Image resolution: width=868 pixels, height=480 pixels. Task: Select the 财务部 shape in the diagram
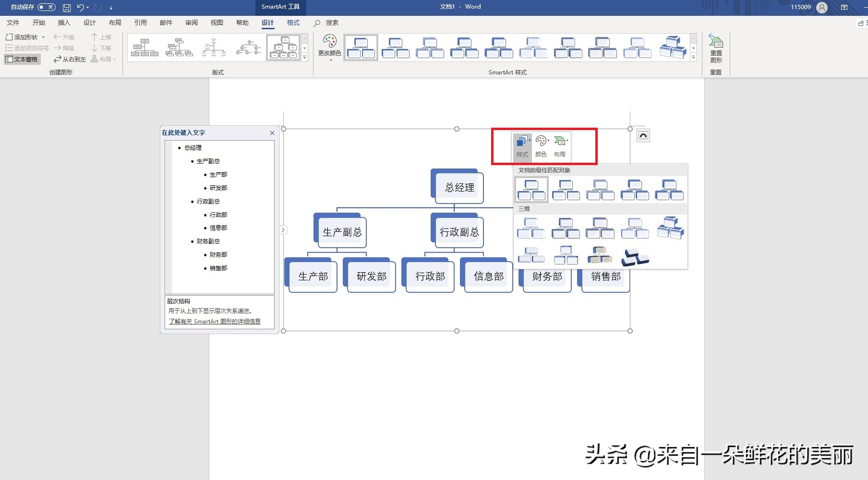[546, 276]
